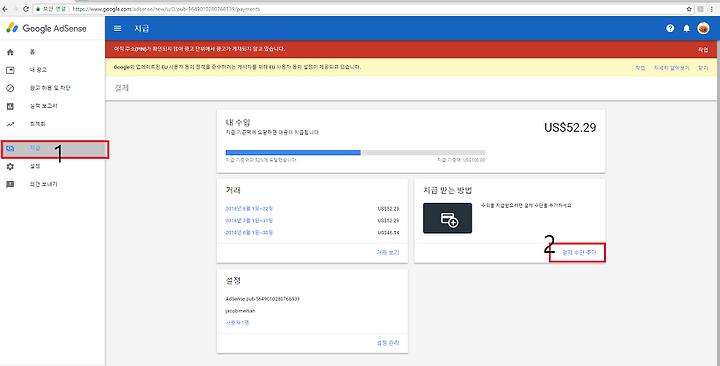Click the send feedback speech-bubble icon

pyautogui.click(x=10, y=184)
